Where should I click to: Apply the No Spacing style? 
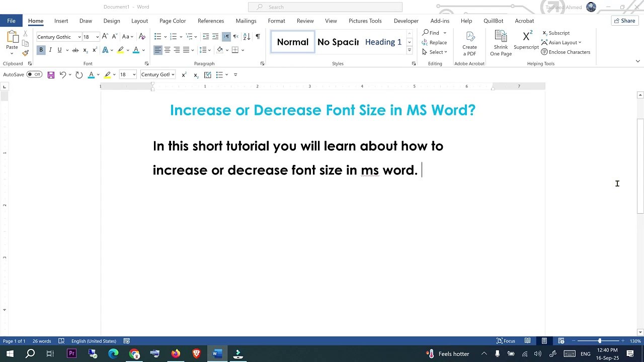coord(338,42)
